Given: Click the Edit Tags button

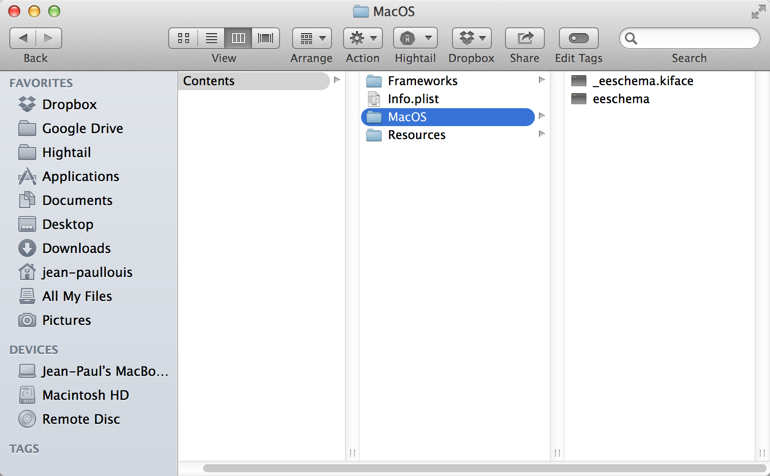Looking at the screenshot, I should 578,38.
